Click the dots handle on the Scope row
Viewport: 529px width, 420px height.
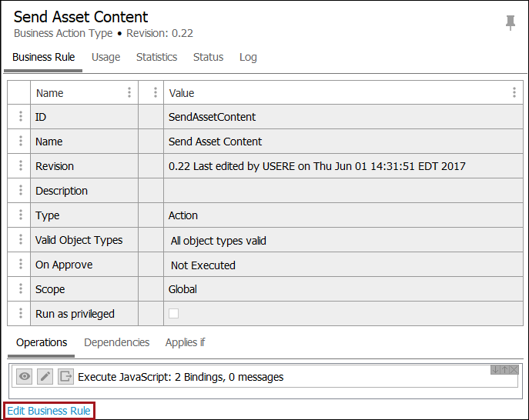[20, 290]
